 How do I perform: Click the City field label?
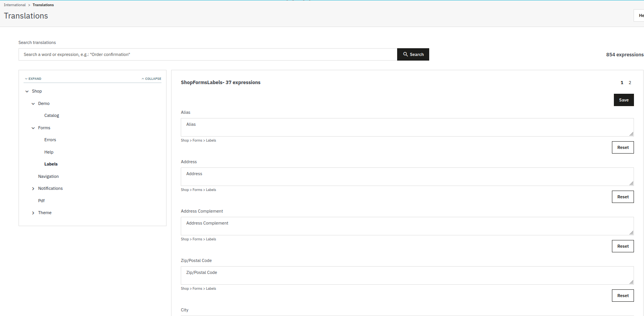[185, 310]
